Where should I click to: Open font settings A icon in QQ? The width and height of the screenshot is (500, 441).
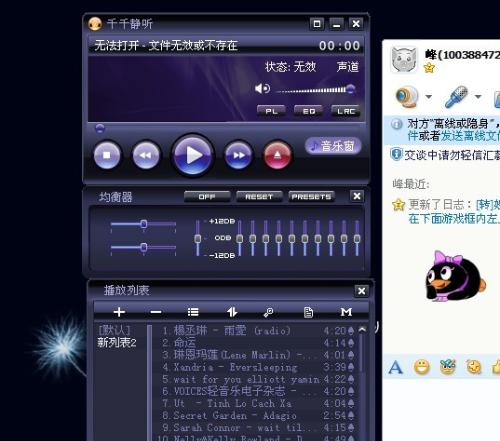point(396,368)
